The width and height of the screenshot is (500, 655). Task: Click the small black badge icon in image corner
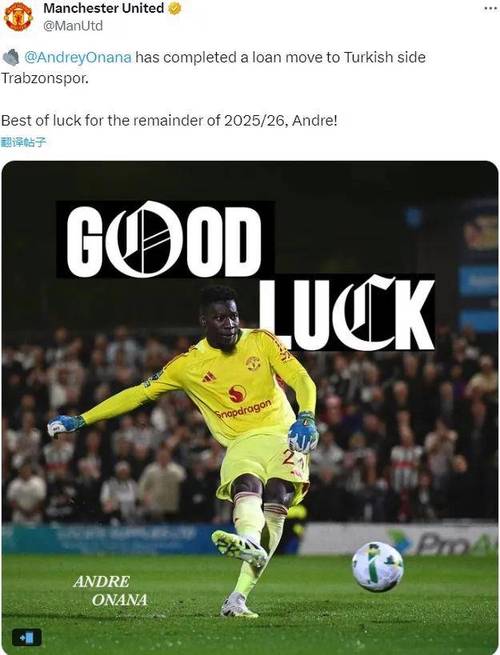point(26,638)
